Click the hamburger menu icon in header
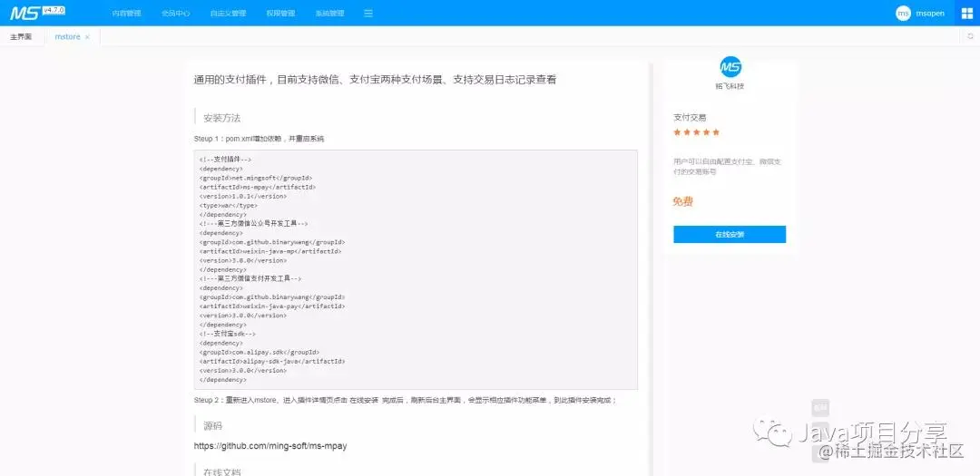The image size is (980, 476). pyautogui.click(x=368, y=13)
